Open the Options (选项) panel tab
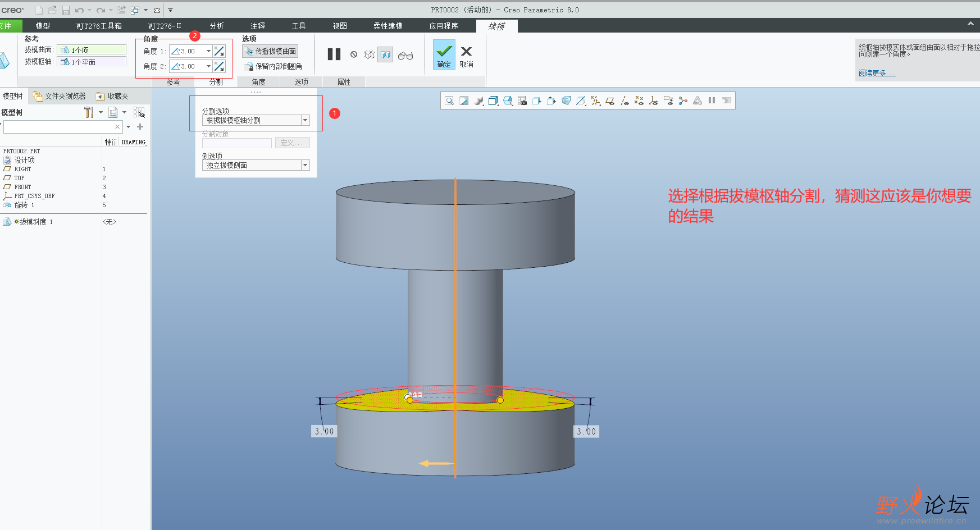980x530 pixels. [x=302, y=82]
